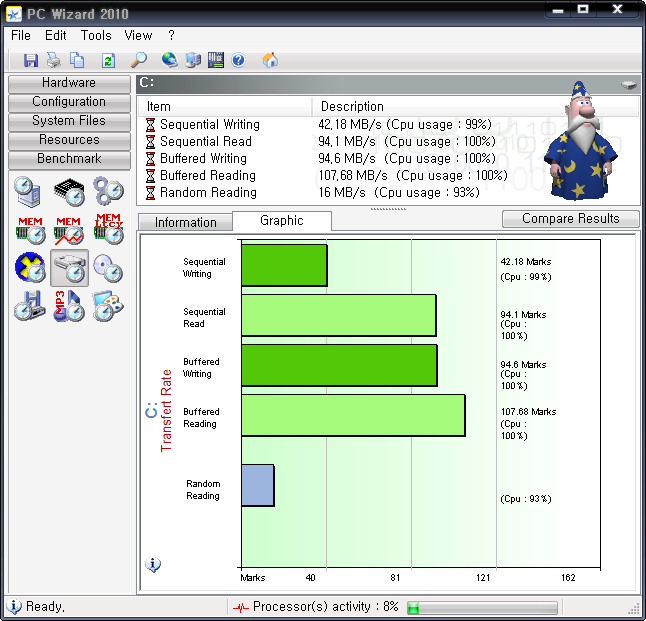Open the Tools menu

[96, 35]
